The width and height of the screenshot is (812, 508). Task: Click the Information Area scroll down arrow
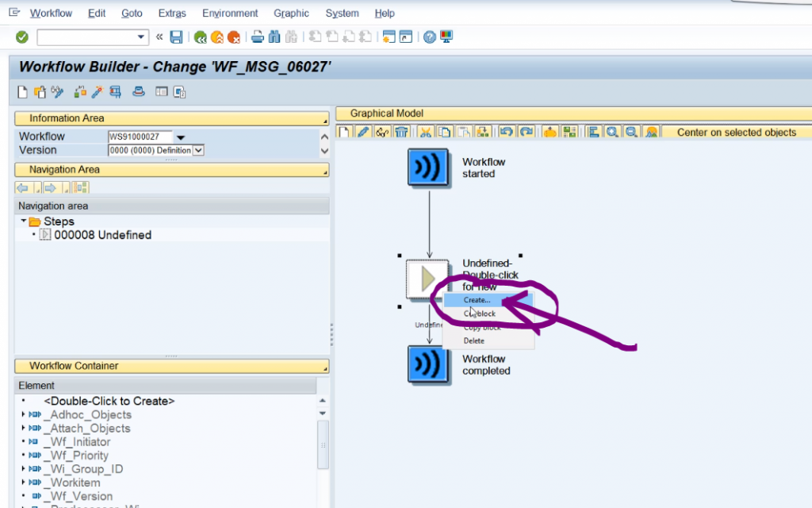[x=324, y=151]
